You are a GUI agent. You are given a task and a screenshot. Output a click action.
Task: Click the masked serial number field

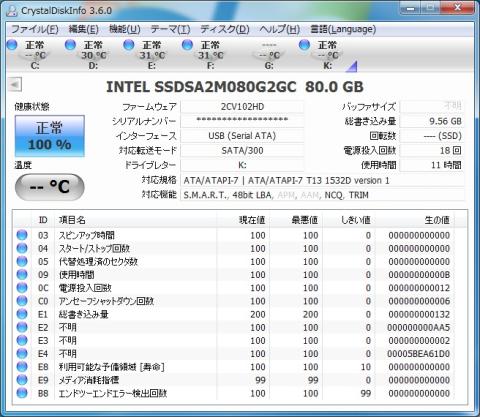click(242, 121)
